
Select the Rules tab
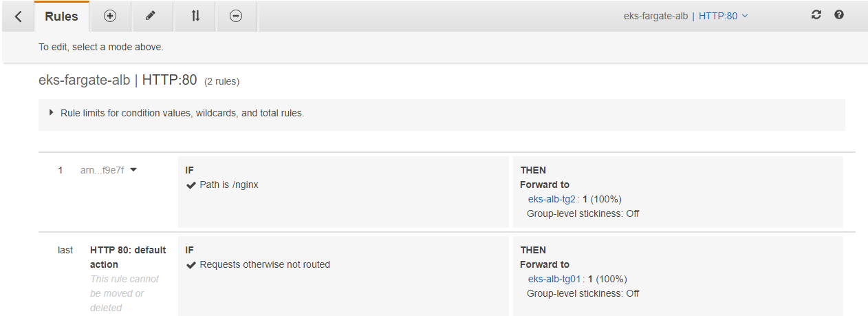[61, 16]
